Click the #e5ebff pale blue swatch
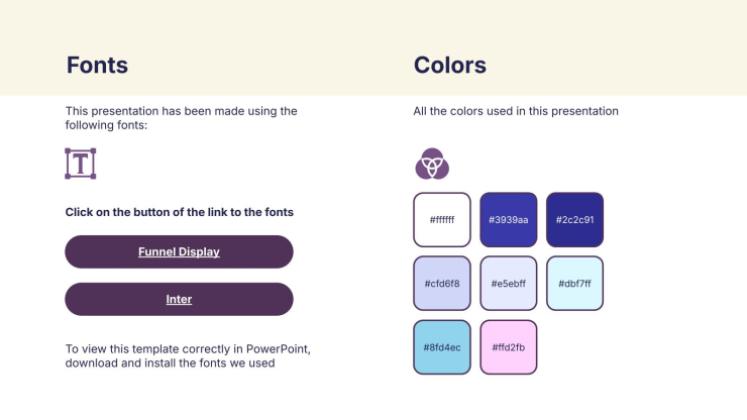Image resolution: width=747 pixels, height=420 pixels. 508,283
